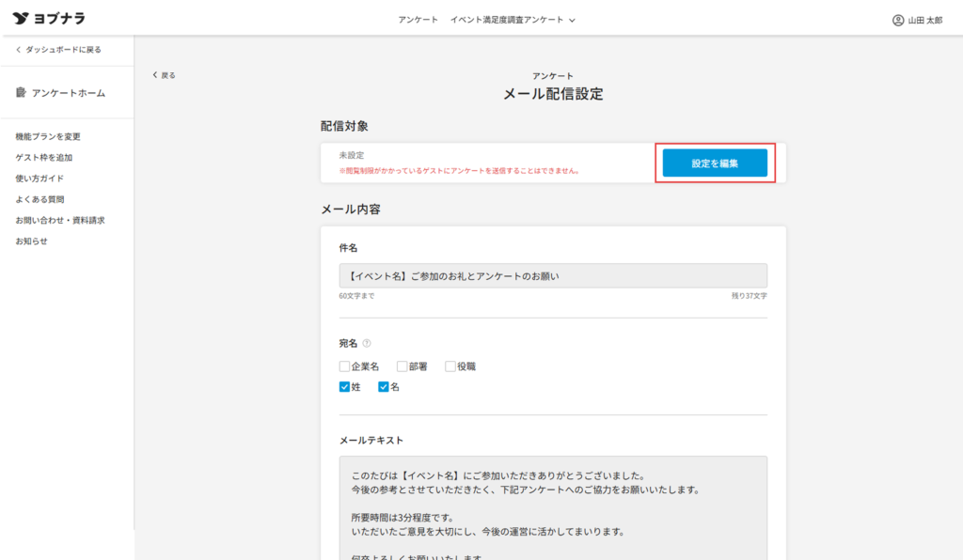Expand the イベント満足度調査アンケート dropdown
Image resolution: width=963 pixels, height=560 pixels.
(513, 20)
